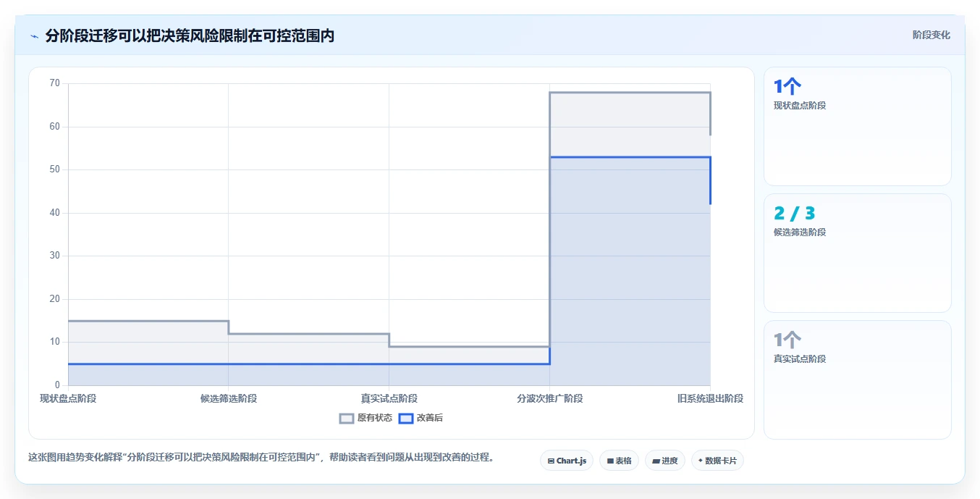The height and width of the screenshot is (499, 980).
Task: Toggle the 改善后 legend entry
Action: coord(421,418)
